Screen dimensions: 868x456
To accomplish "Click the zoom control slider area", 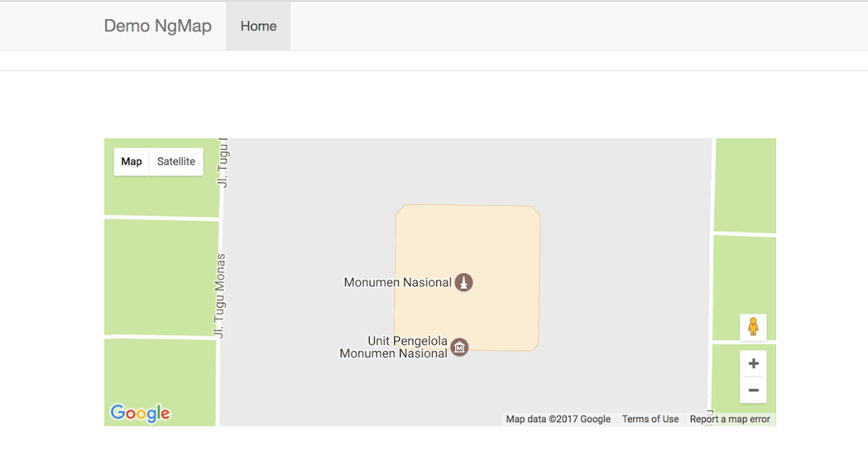I will pyautogui.click(x=753, y=376).
